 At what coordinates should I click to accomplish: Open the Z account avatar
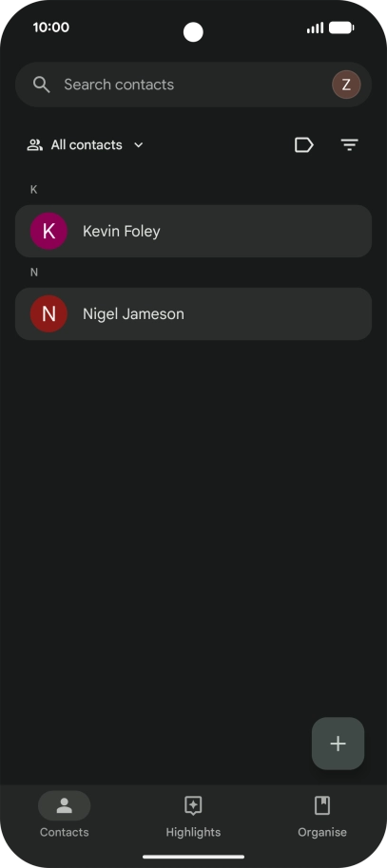click(346, 85)
